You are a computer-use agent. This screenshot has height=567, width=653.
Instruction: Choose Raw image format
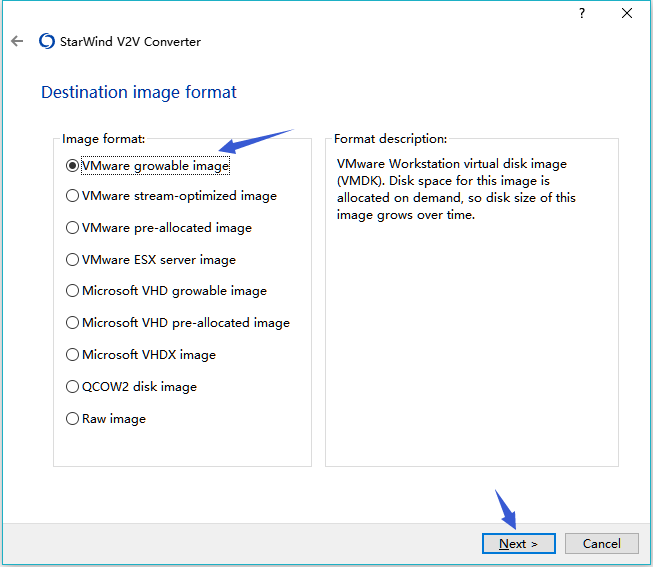[x=106, y=419]
